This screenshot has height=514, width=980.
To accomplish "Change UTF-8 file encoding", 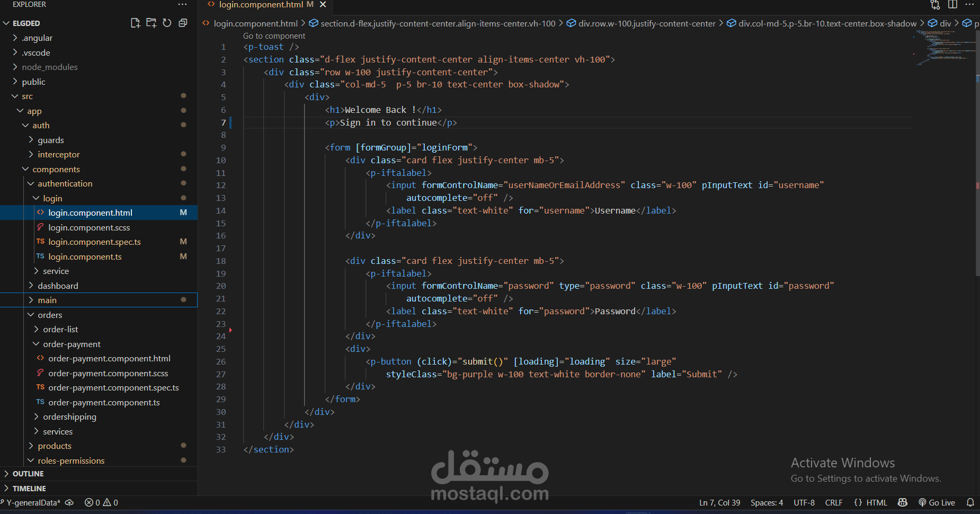I will pos(804,502).
